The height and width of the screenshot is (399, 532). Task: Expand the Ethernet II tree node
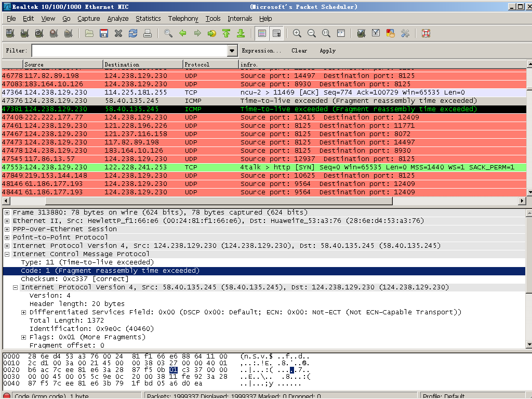click(x=7, y=221)
